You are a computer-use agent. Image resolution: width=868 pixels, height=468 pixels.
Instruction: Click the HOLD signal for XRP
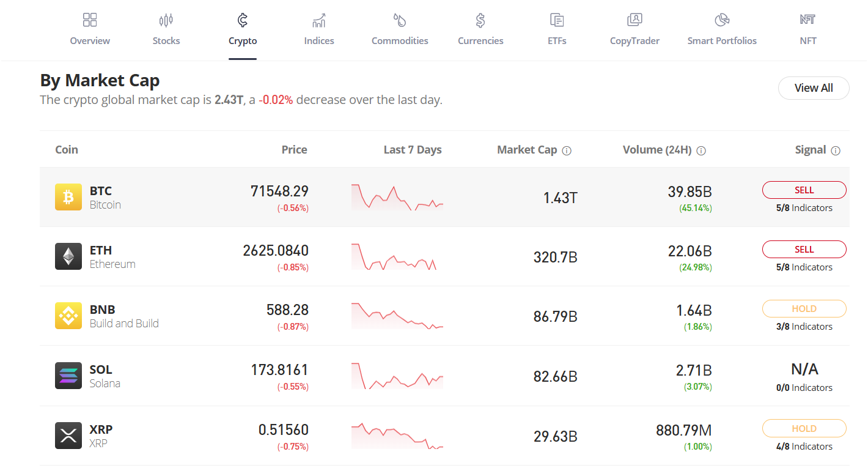coord(804,429)
